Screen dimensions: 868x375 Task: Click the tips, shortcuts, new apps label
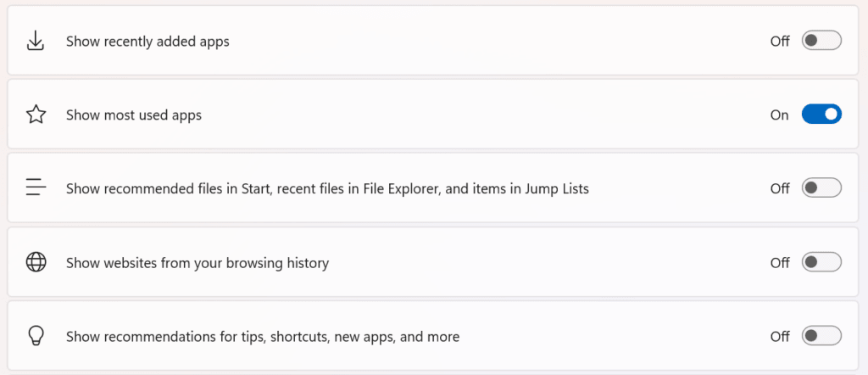[263, 337]
